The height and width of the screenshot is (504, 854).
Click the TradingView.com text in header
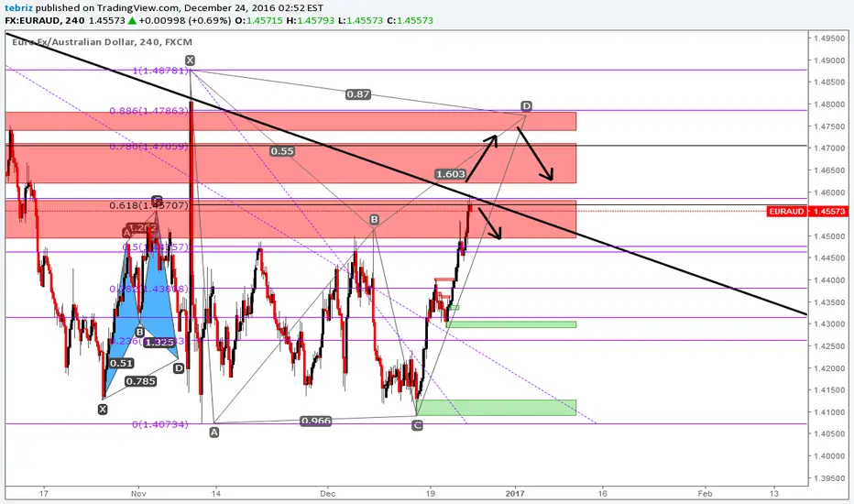(138, 8)
